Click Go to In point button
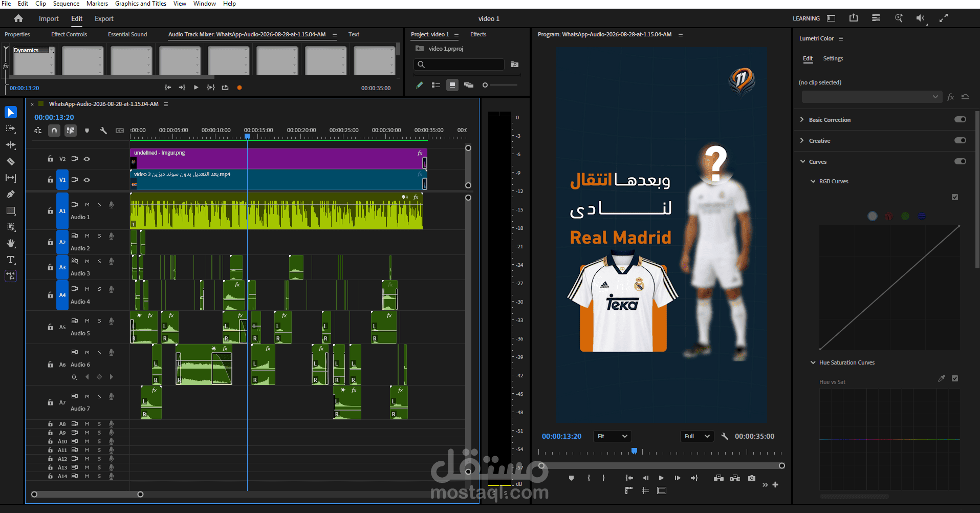The image size is (980, 513). click(x=629, y=478)
